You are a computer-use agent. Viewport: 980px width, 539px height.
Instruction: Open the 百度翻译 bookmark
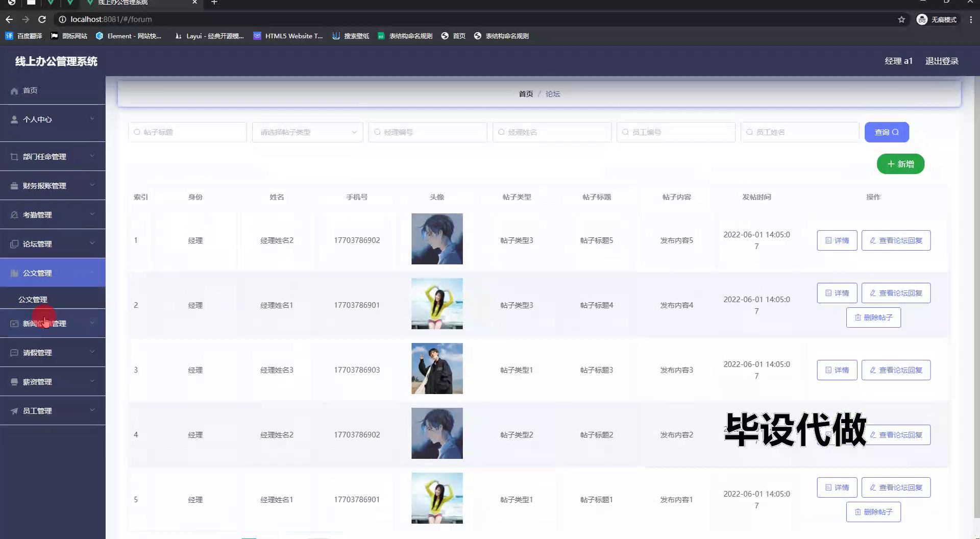[24, 36]
